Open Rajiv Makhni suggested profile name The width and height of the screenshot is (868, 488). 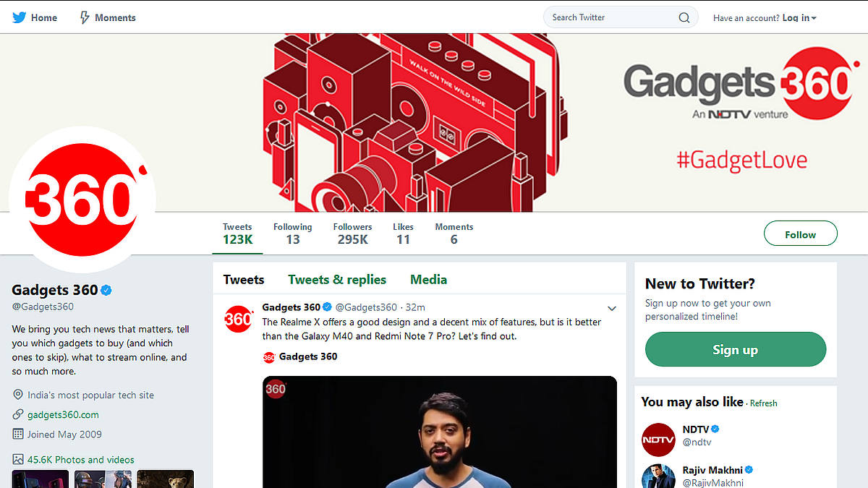tap(712, 469)
